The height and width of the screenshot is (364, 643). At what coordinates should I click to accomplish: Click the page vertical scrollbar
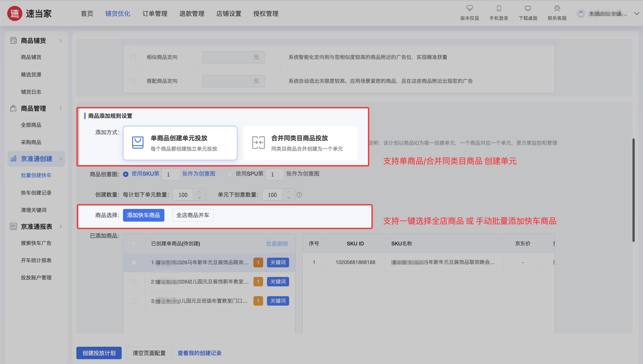click(633, 190)
